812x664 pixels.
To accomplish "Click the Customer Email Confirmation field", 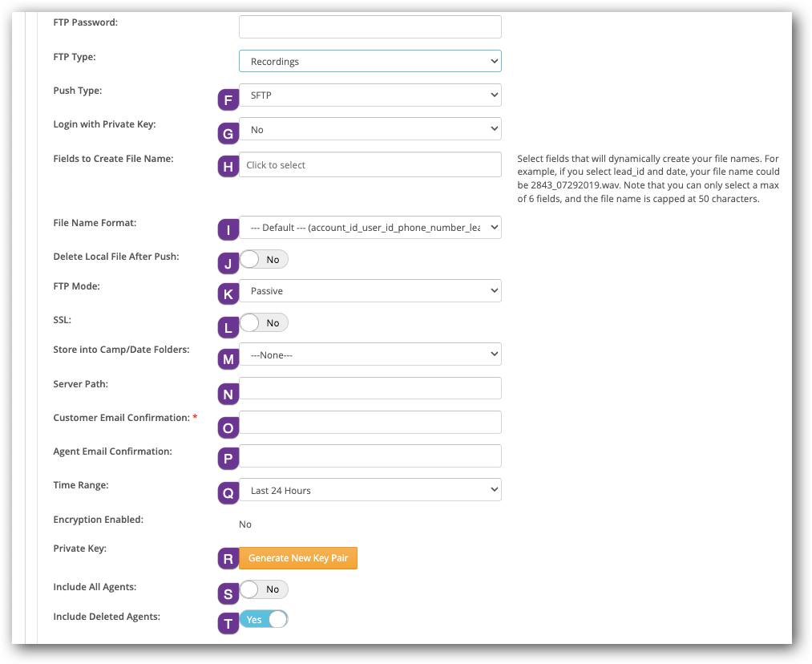I will (x=370, y=423).
